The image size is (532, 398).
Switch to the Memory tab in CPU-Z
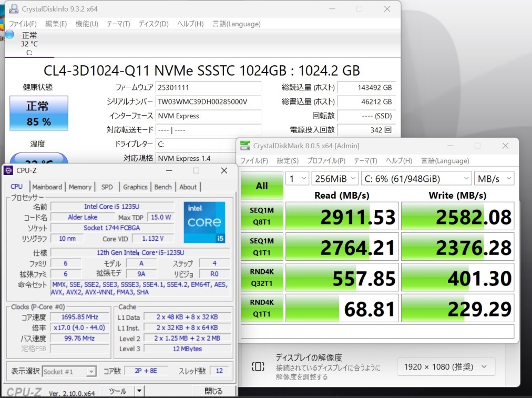pyautogui.click(x=80, y=187)
